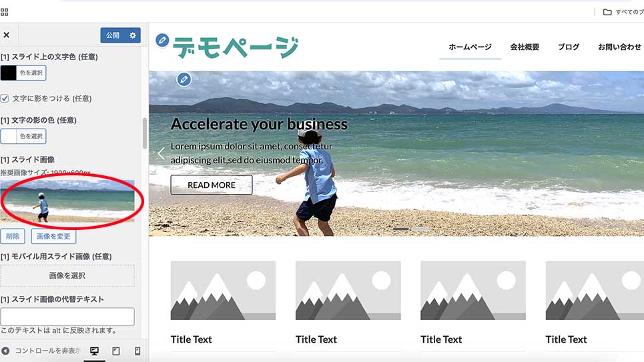
Task: Toggle the 文字に影をつける checkbox
Action: [5, 99]
